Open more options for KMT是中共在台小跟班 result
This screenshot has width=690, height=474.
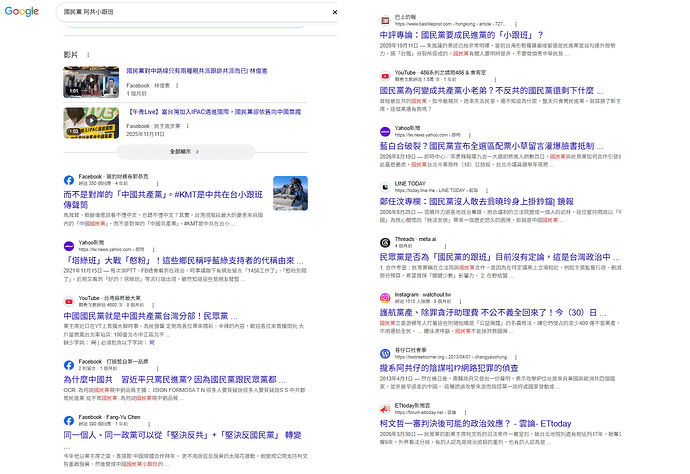(x=157, y=184)
